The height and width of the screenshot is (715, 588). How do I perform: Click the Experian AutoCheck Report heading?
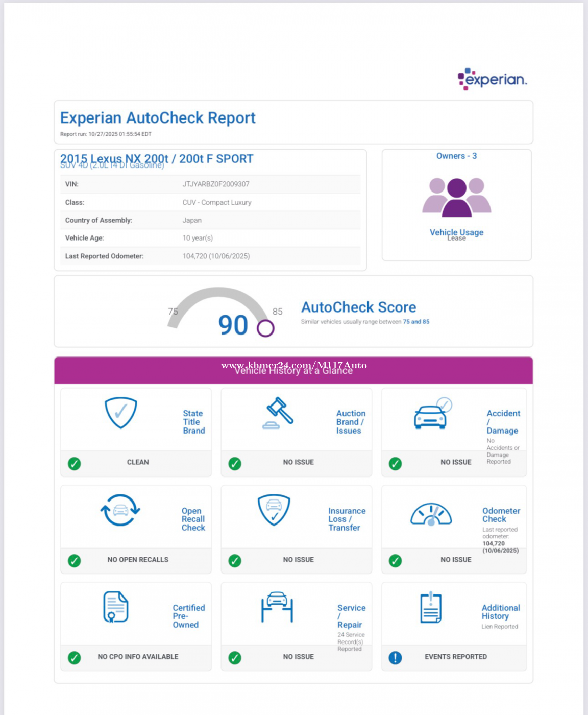[158, 118]
